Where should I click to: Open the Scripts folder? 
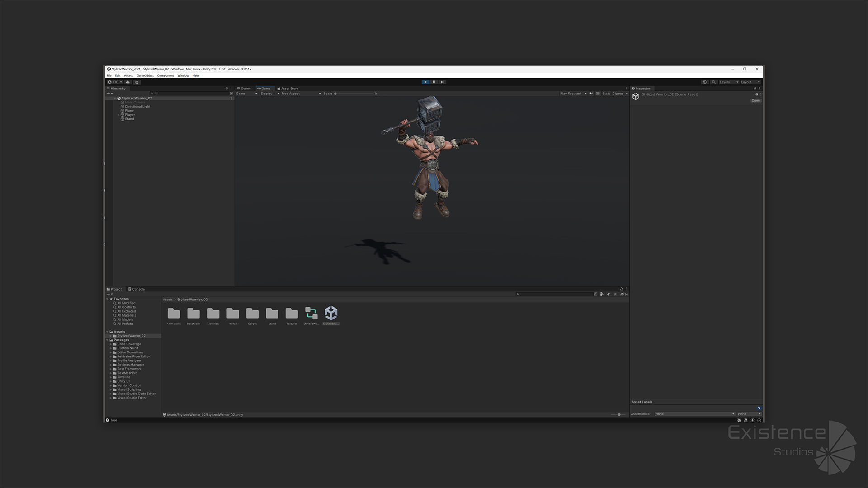252,316
